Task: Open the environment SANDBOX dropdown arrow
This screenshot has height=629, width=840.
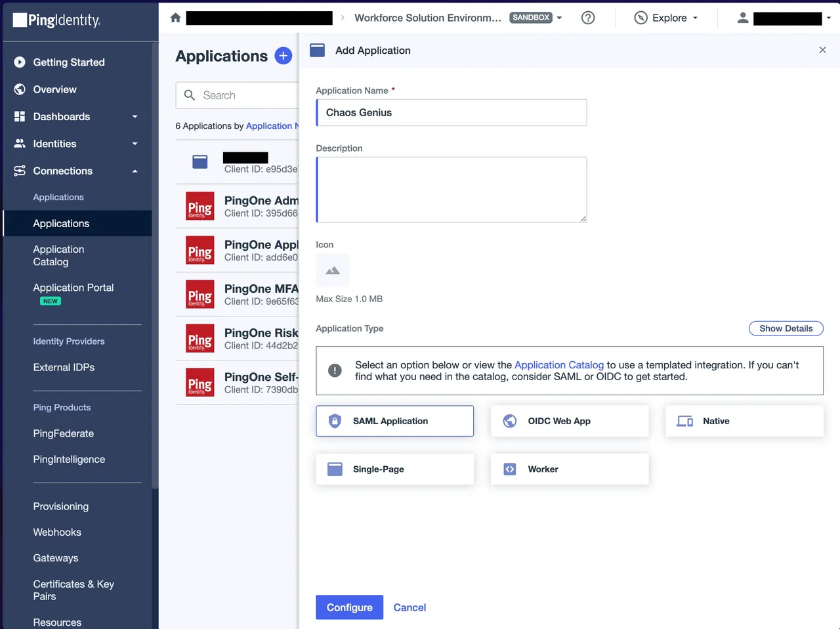Action: (x=560, y=18)
